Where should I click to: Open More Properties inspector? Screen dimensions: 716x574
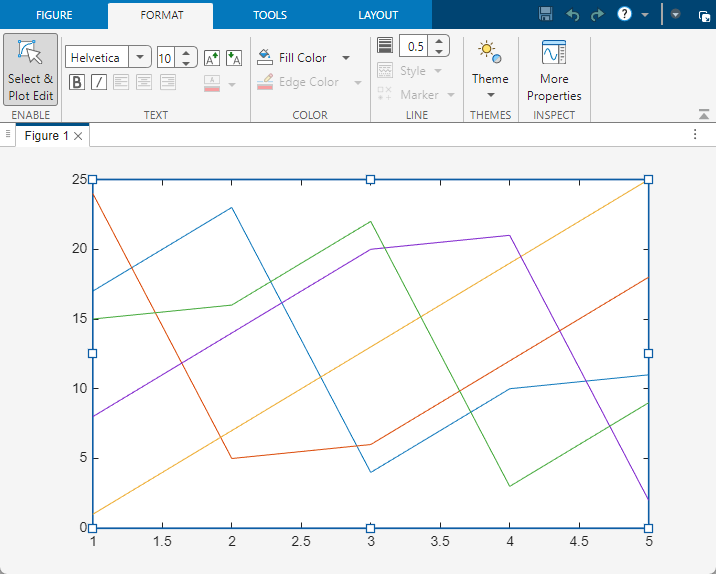[x=554, y=72]
